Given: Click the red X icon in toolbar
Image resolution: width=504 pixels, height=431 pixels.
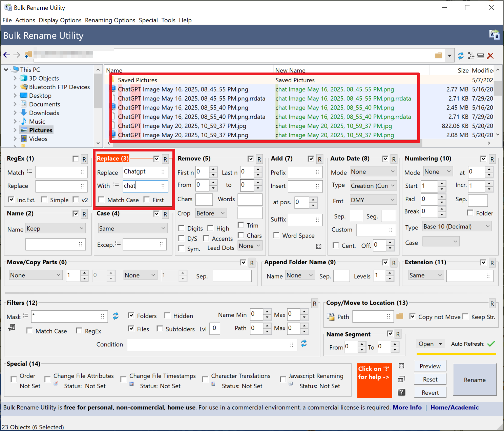Looking at the screenshot, I should (x=490, y=56).
